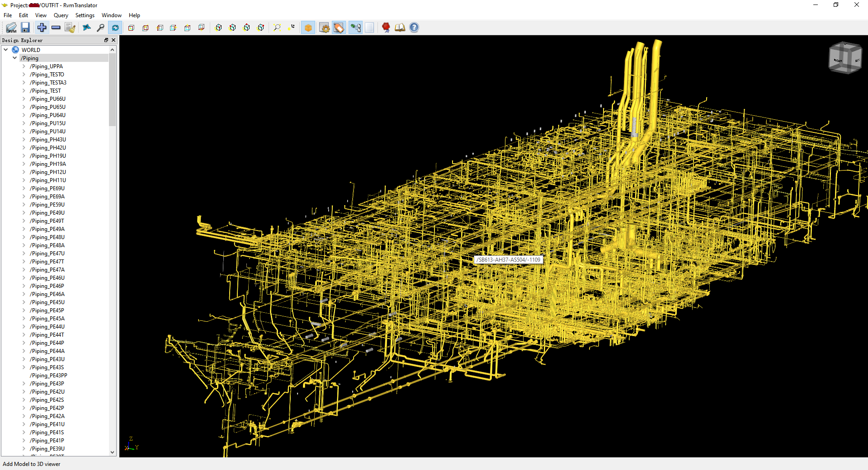Collapse the /Piping tree node
The height and width of the screenshot is (470, 868).
pyautogui.click(x=14, y=58)
